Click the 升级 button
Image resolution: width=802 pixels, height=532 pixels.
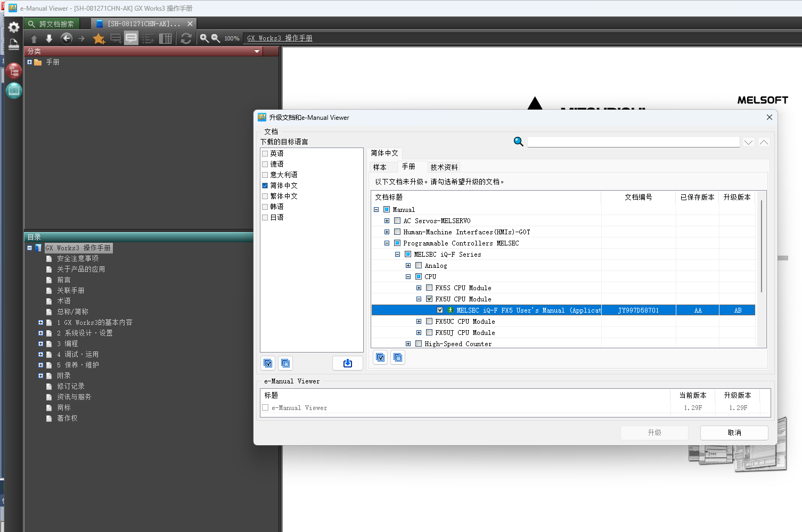(x=654, y=432)
